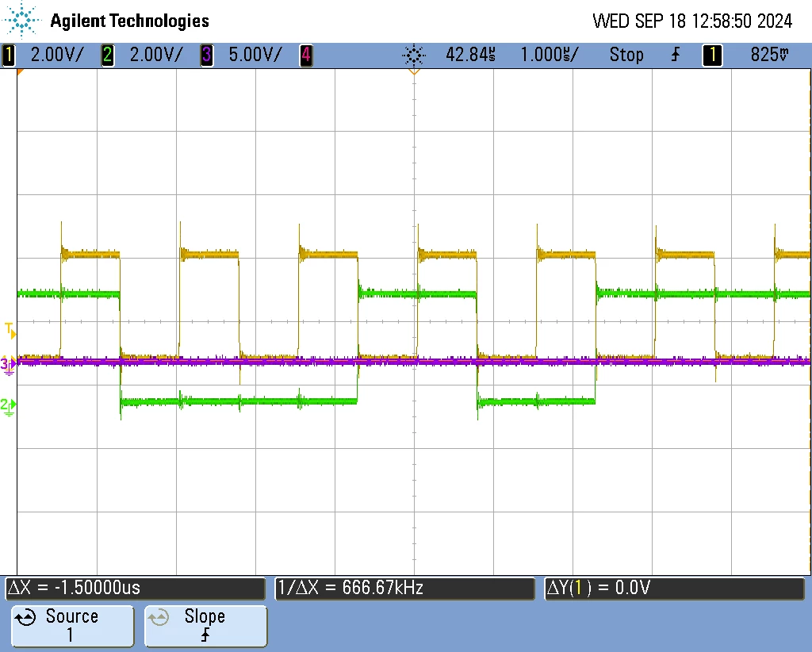Click the 825 trigger level readout

(770, 55)
